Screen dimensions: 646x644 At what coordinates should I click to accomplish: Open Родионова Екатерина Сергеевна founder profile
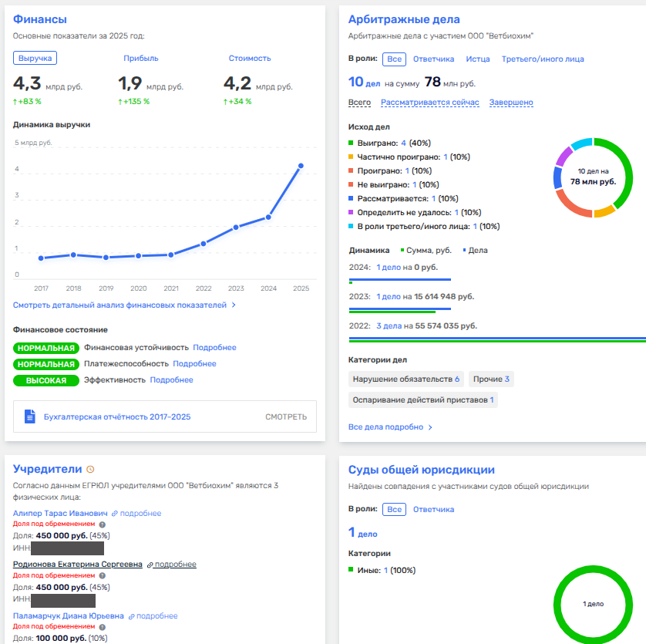[x=77, y=564]
